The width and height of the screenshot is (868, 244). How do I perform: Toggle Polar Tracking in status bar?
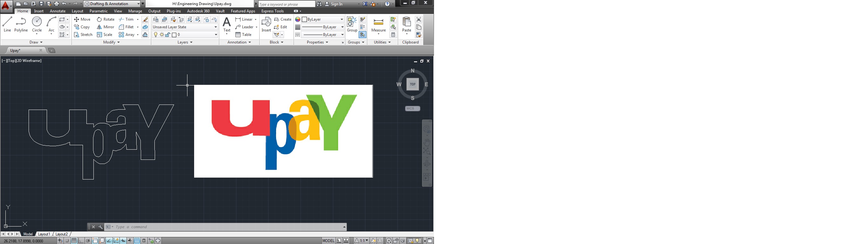pos(88,241)
